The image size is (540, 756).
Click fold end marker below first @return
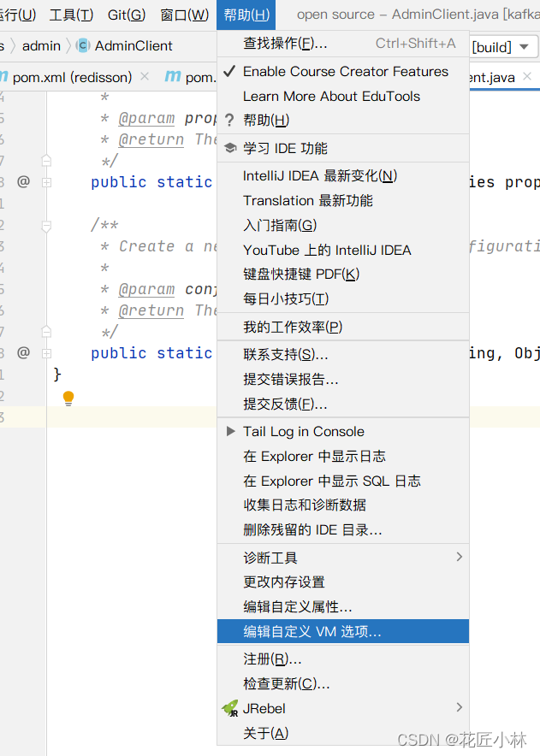47,161
